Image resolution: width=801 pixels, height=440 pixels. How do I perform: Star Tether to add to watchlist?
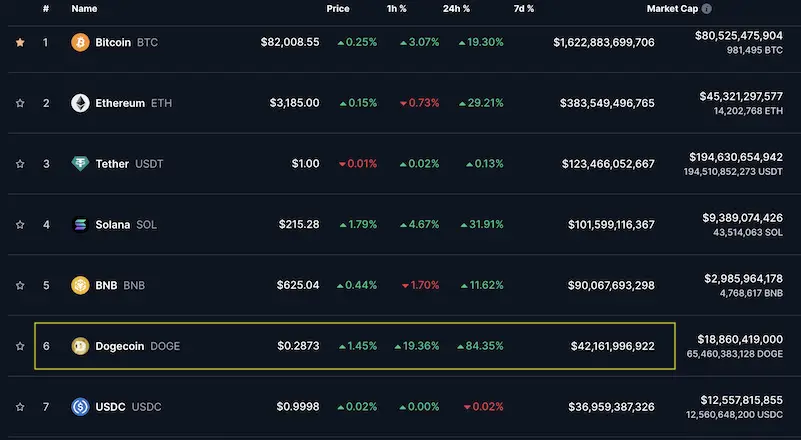[20, 164]
